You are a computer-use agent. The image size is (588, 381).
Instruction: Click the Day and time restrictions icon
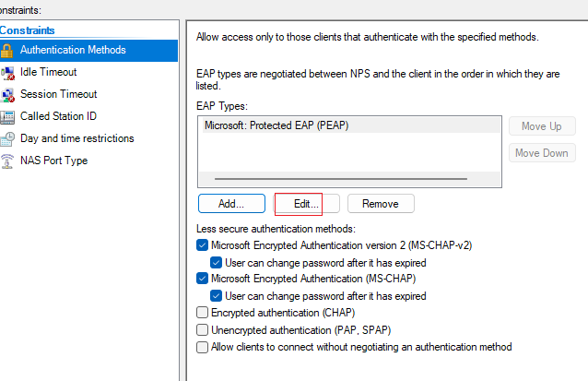point(7,139)
